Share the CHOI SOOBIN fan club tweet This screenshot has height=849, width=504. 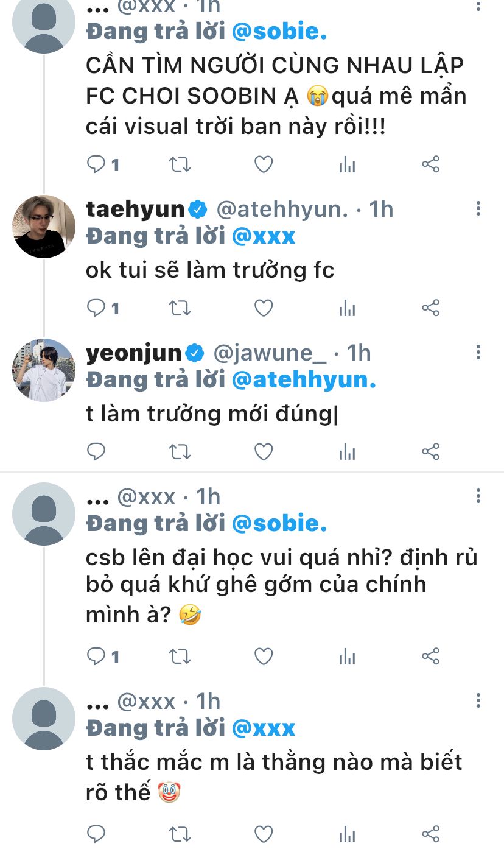(431, 164)
